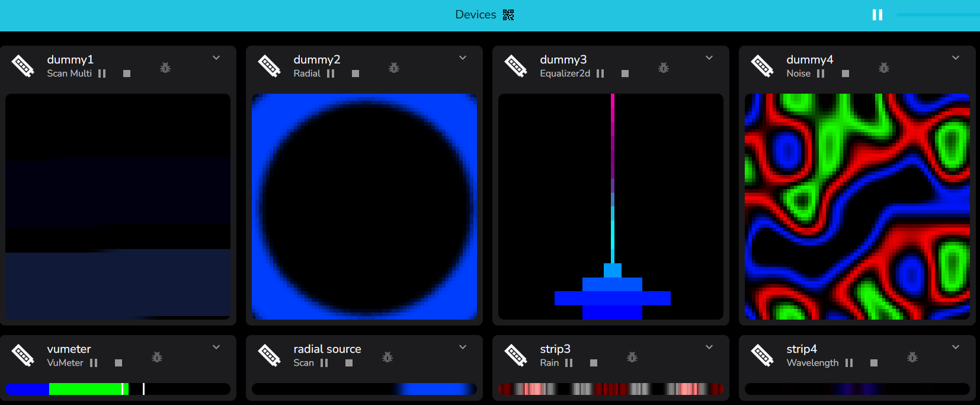Open the dummy3 device name
The width and height of the screenshot is (980, 405).
point(563,59)
